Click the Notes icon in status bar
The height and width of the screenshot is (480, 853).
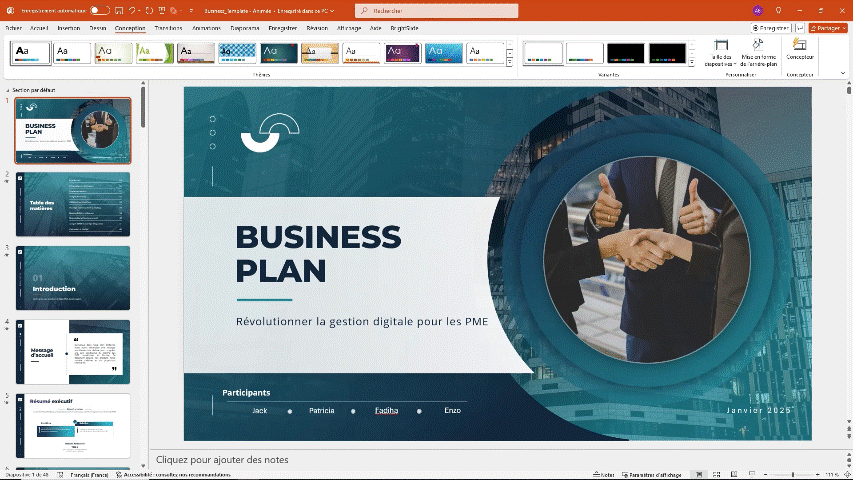(603, 474)
